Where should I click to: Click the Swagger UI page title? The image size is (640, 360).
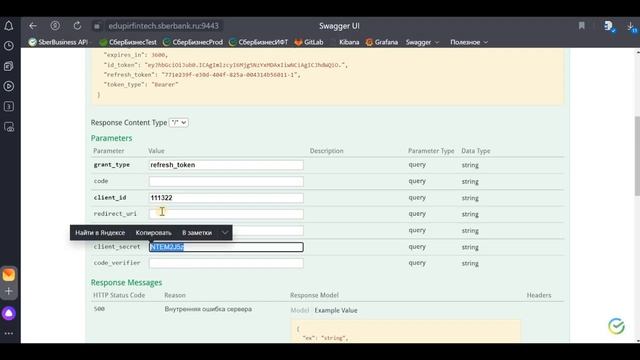pyautogui.click(x=339, y=26)
